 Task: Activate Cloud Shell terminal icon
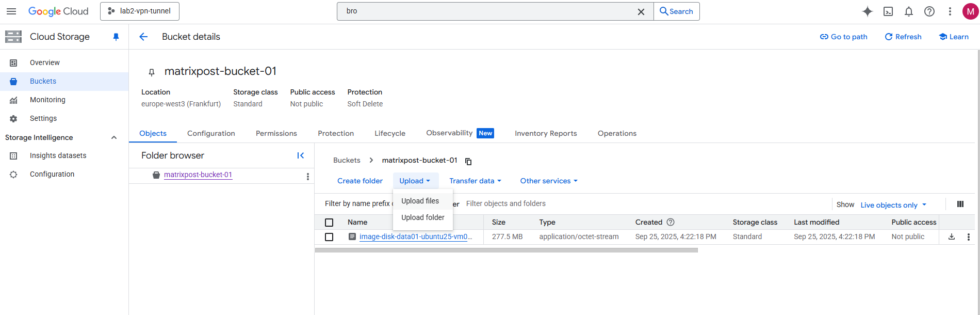click(888, 11)
